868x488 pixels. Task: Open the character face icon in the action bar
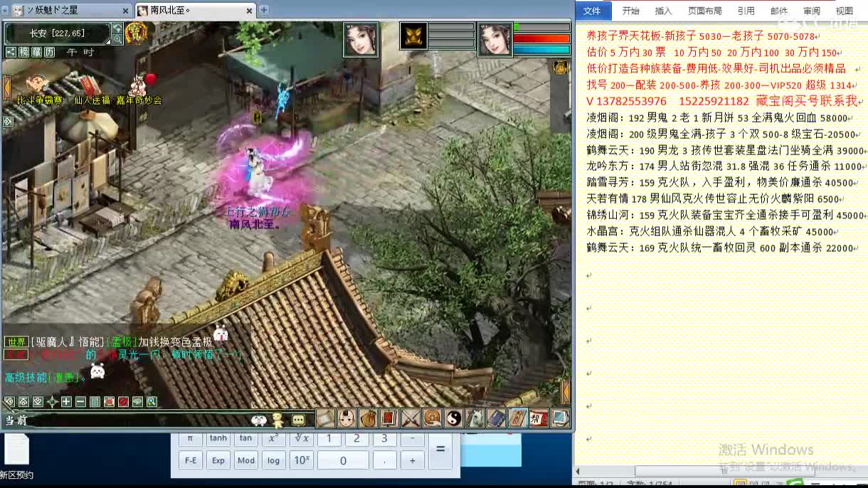[346, 418]
